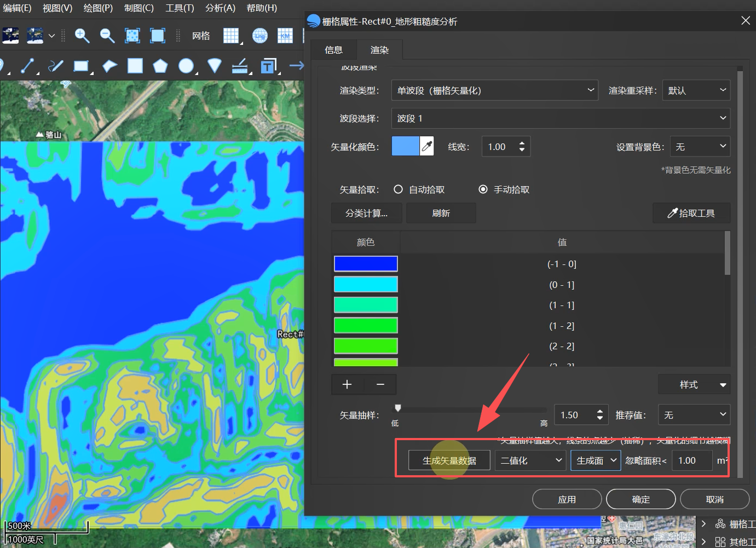Switch to the 渲染 tab
Image resolution: width=756 pixels, height=548 pixels.
379,50
